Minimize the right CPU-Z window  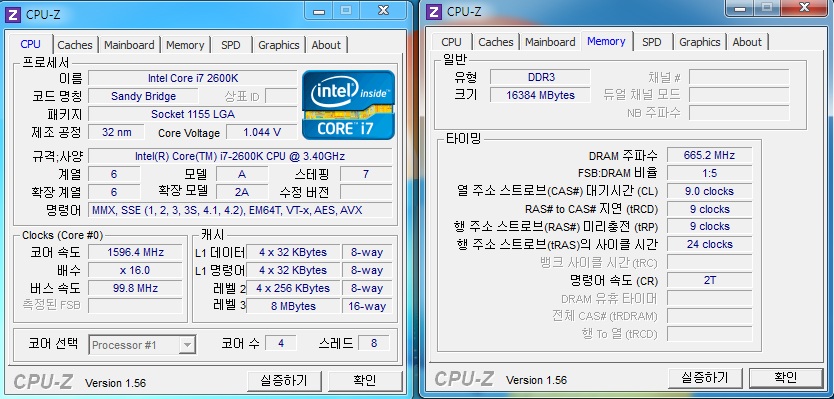[x=740, y=7]
